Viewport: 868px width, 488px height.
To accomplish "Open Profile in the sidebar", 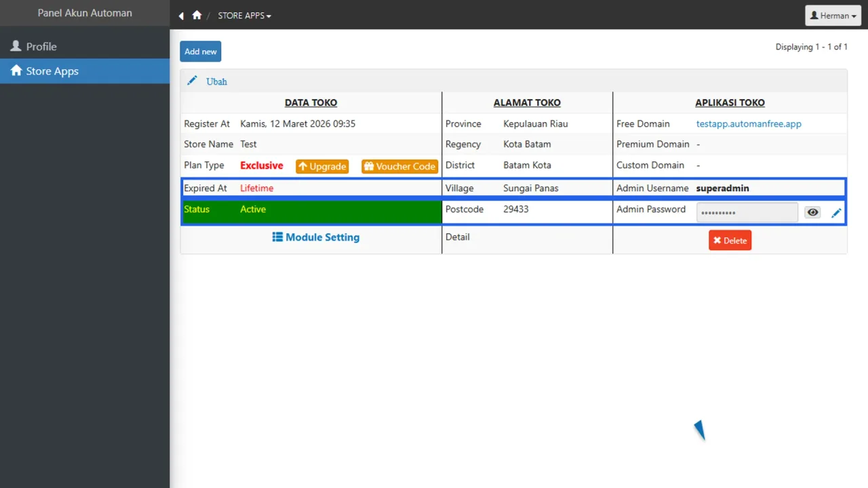I will (x=85, y=46).
